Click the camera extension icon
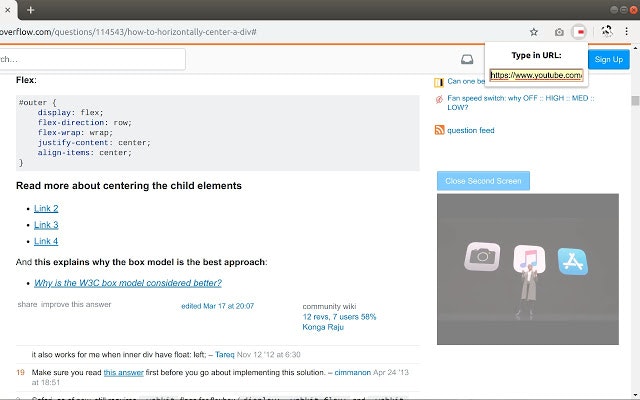This screenshot has width=640, height=400. tap(559, 32)
